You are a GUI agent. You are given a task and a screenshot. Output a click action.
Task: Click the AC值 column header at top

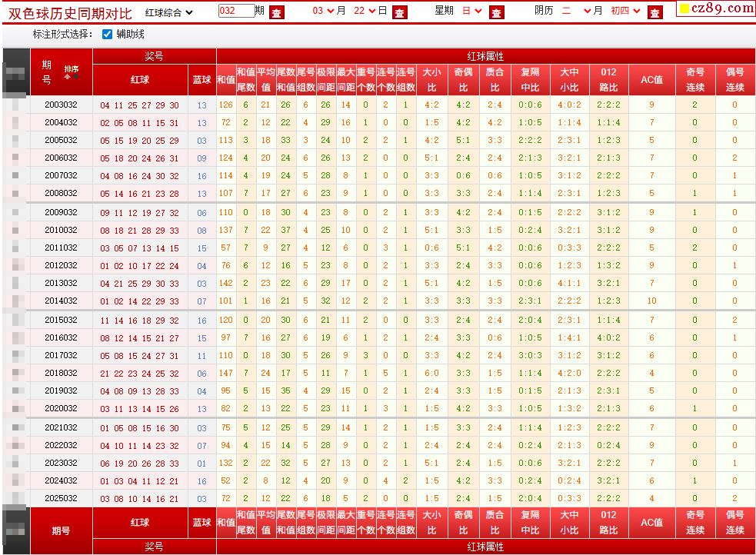[651, 79]
